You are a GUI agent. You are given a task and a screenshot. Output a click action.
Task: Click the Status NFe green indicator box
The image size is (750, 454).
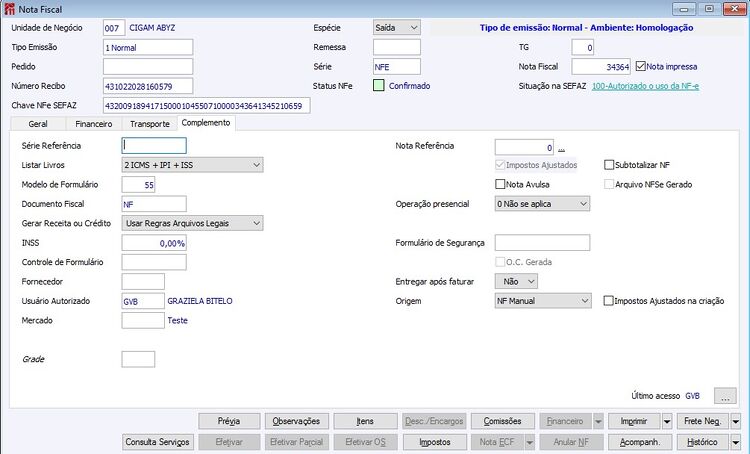378,86
